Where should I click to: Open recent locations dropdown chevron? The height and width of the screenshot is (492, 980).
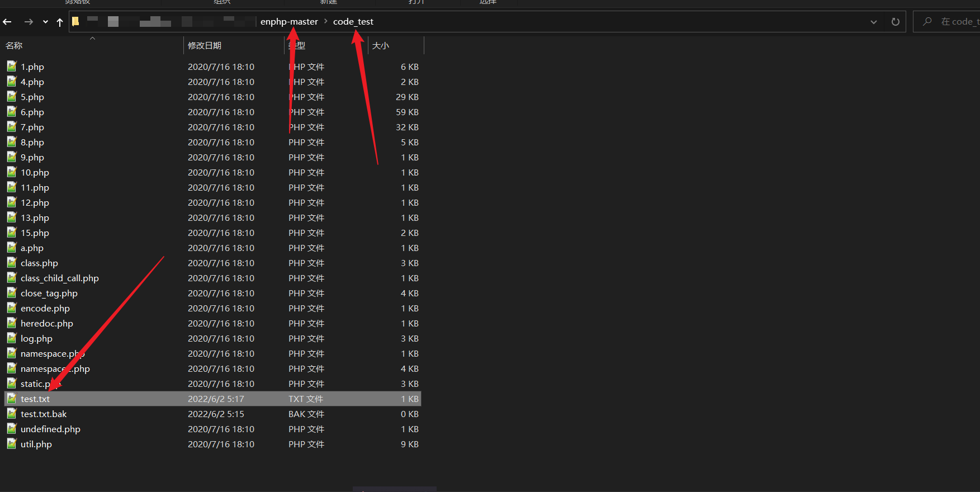45,22
